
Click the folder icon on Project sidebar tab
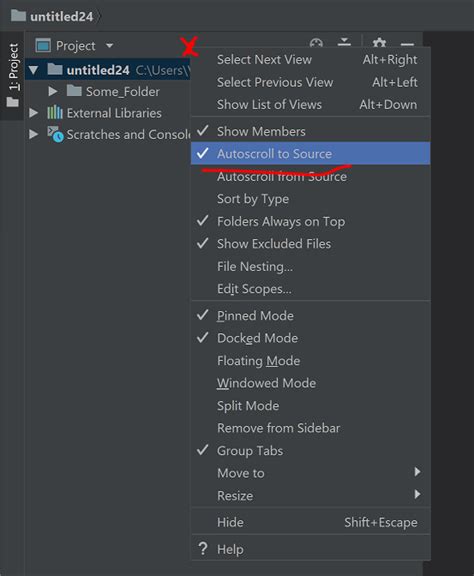(12, 102)
